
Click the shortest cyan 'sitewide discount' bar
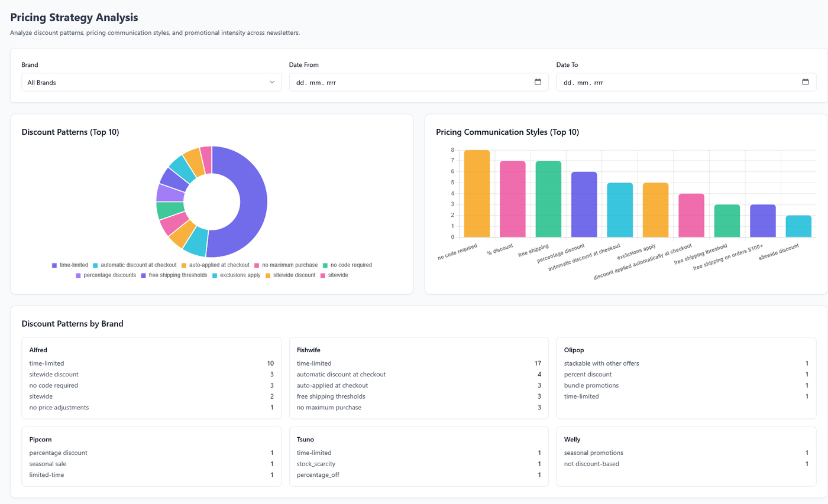[798, 226]
